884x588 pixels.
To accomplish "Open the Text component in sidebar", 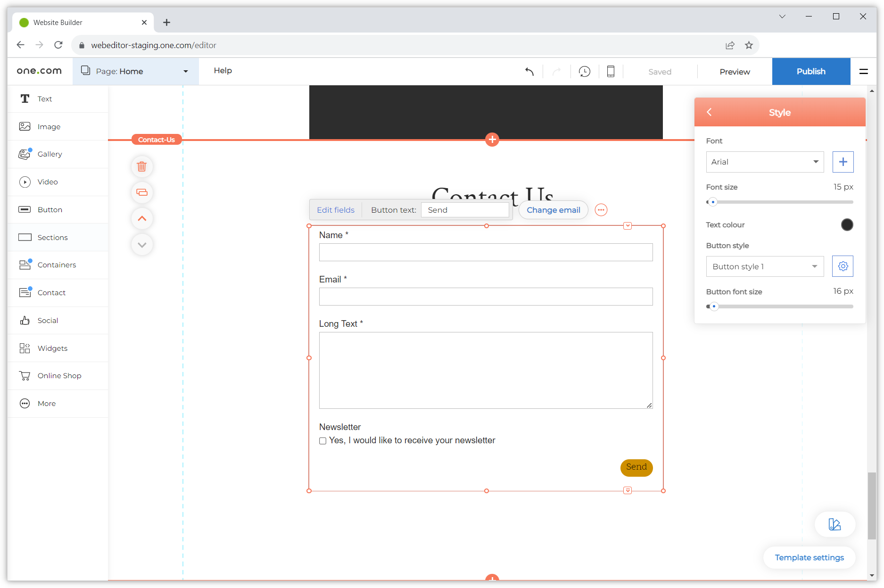I will [x=58, y=99].
